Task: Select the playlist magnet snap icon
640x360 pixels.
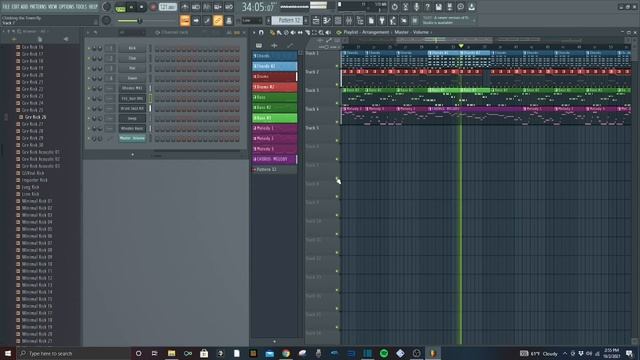Action: tap(261, 32)
